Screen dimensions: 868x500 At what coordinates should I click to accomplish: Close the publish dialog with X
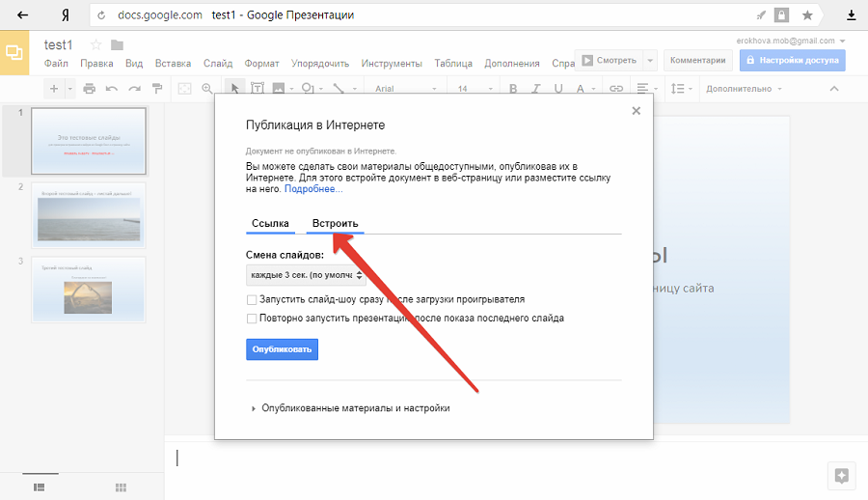[x=636, y=111]
